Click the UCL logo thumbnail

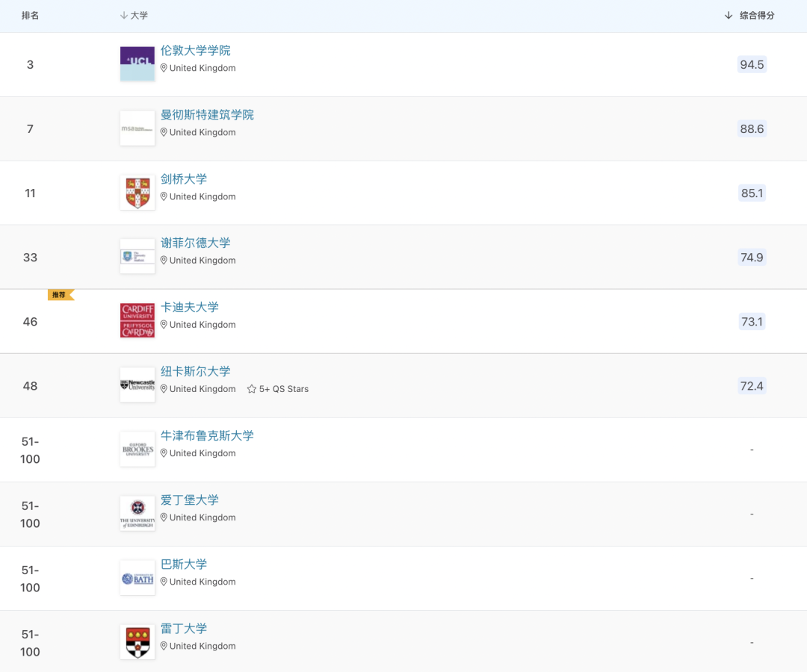click(137, 63)
